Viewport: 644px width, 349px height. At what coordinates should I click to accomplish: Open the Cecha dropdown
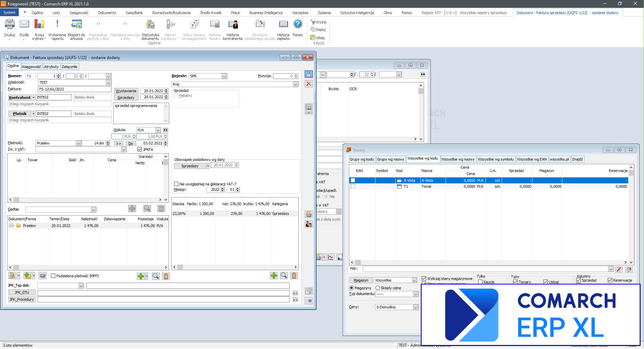[x=94, y=210]
